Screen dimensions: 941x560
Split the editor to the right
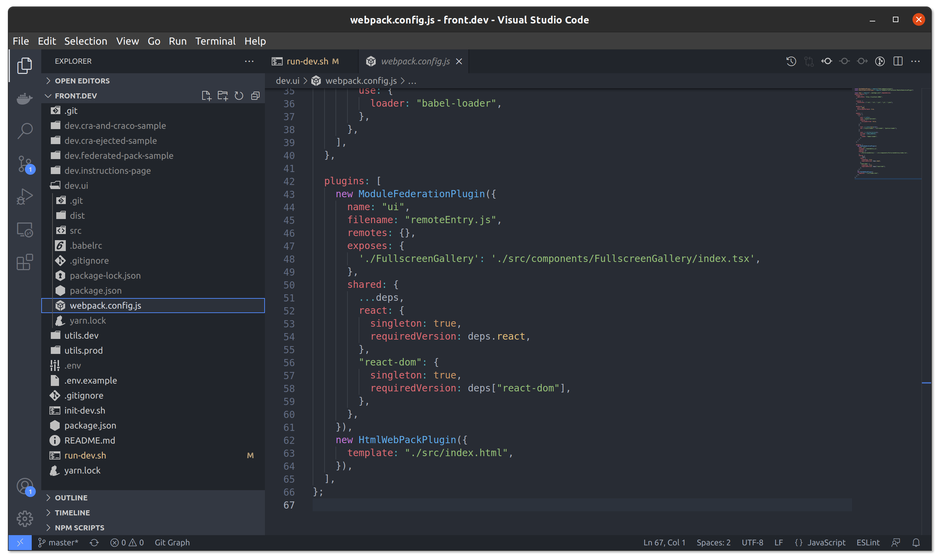[x=898, y=61]
